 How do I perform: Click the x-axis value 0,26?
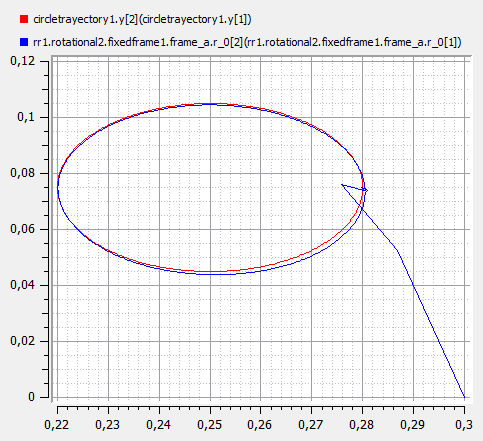[260, 425]
